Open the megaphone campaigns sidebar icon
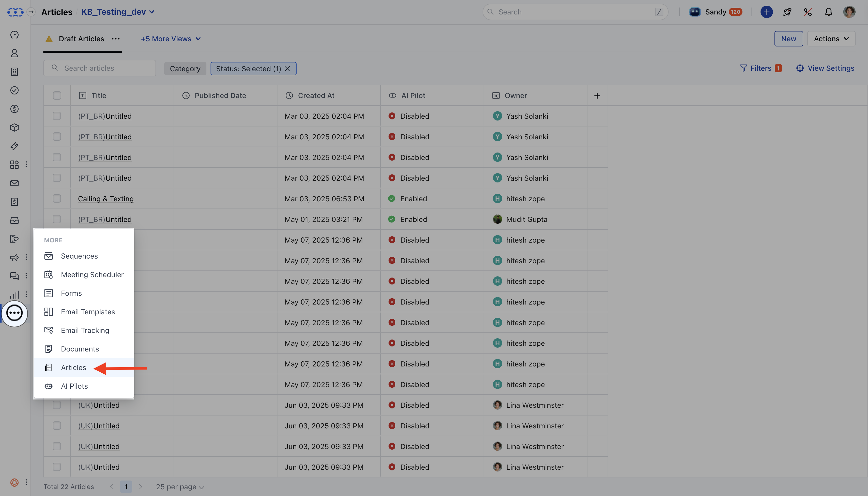Screen dimensions: 868x496 [14, 257]
